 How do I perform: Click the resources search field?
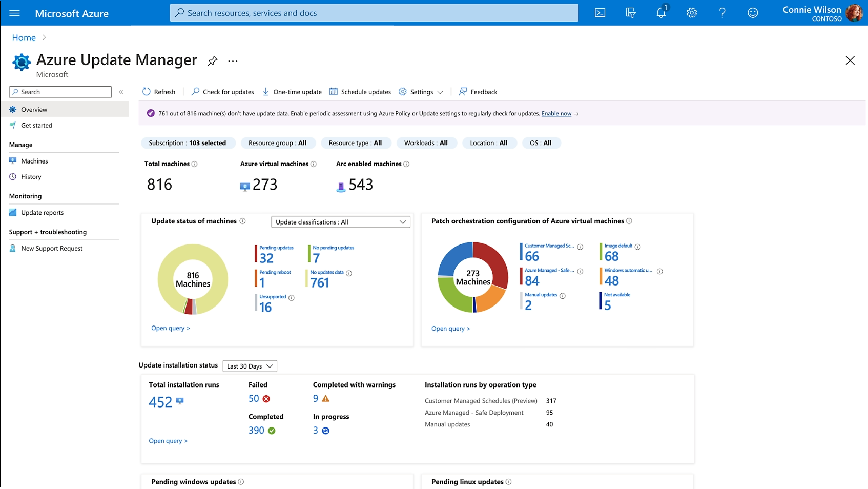374,12
